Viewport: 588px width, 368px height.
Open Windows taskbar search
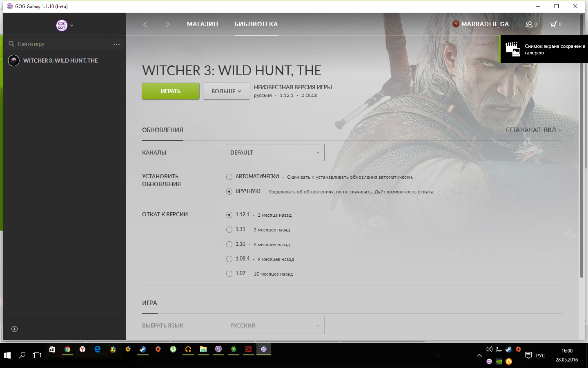[22, 355]
